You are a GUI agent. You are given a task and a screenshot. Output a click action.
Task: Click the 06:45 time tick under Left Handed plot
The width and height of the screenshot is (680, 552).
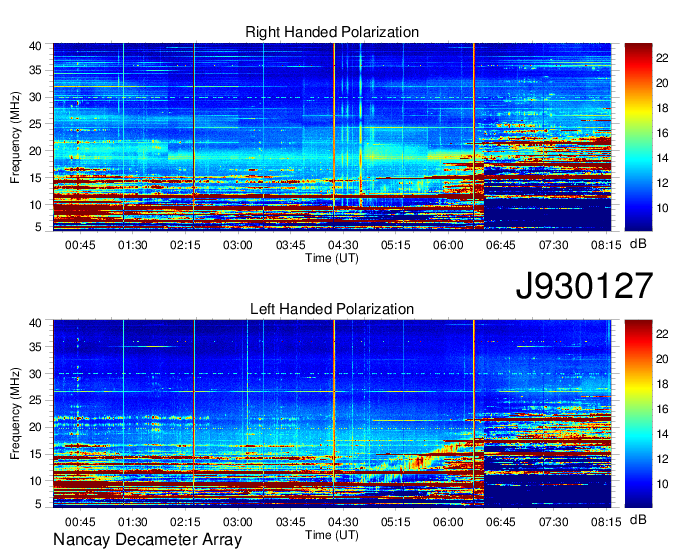[500, 522]
